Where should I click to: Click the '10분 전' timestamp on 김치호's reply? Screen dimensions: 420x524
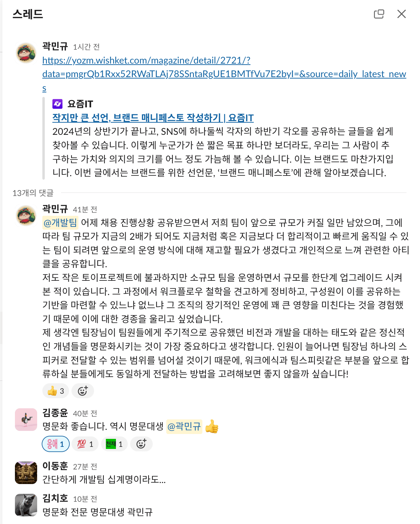coord(85,499)
